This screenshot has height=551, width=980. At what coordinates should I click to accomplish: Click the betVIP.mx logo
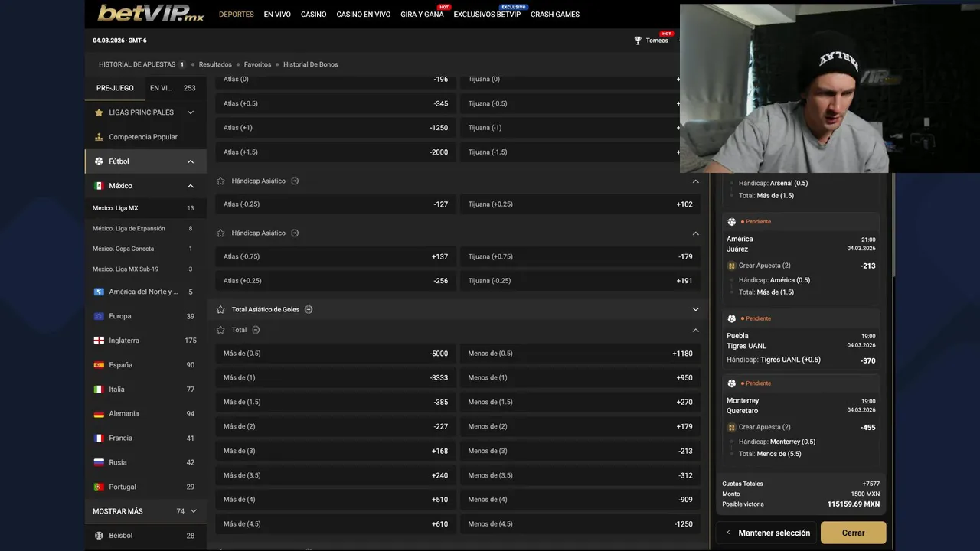(x=151, y=13)
